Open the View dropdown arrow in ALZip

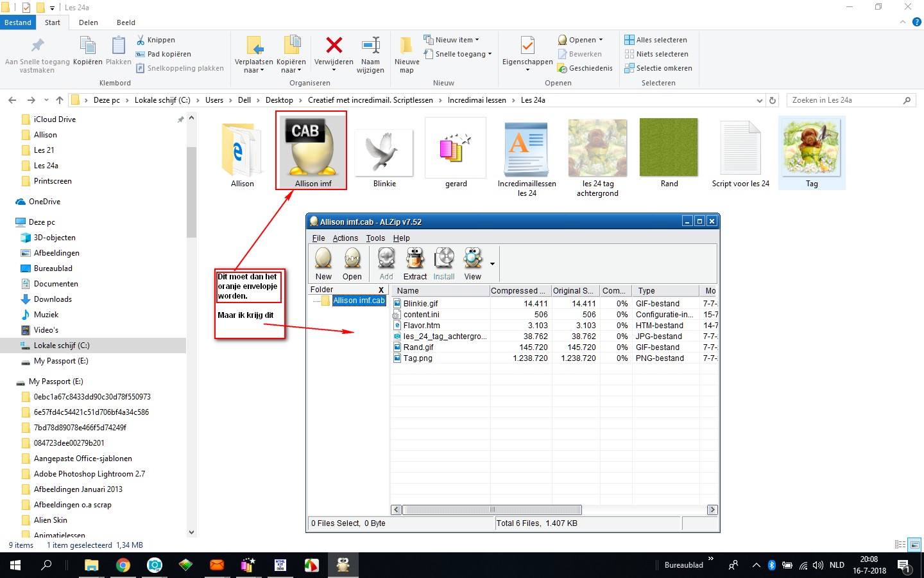pyautogui.click(x=492, y=264)
